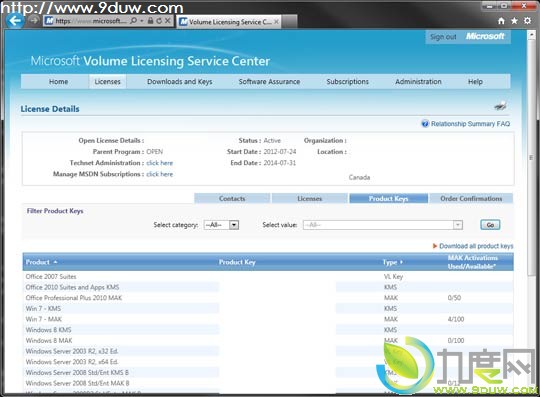Image resolution: width=540 pixels, height=397 pixels.
Task: Select Windows Server 2003 R2, x32 Ed.
Action: click(268, 351)
